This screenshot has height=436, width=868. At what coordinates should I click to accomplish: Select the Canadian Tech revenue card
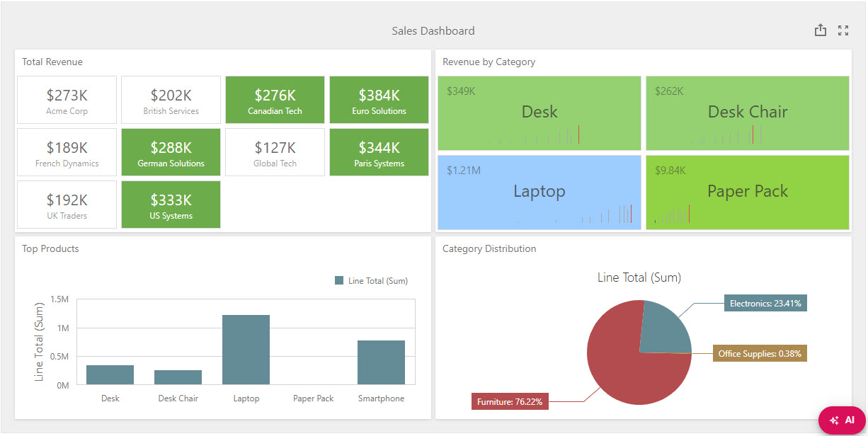point(275,99)
